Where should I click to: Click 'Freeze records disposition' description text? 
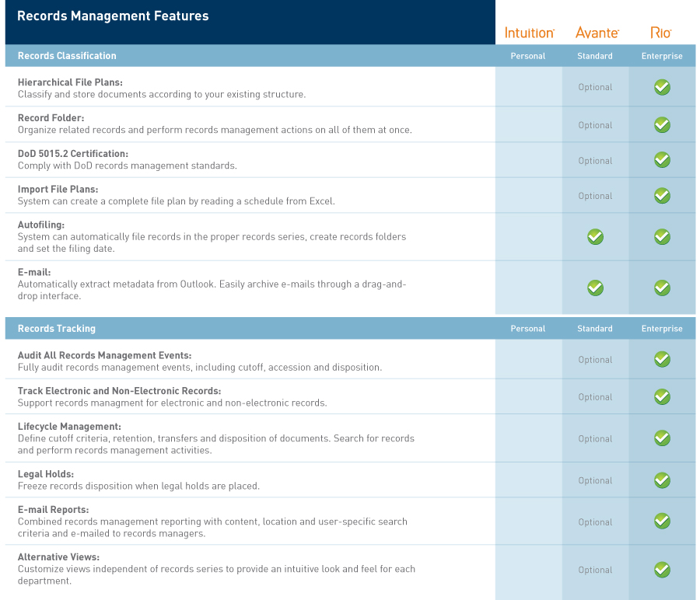coord(138,487)
